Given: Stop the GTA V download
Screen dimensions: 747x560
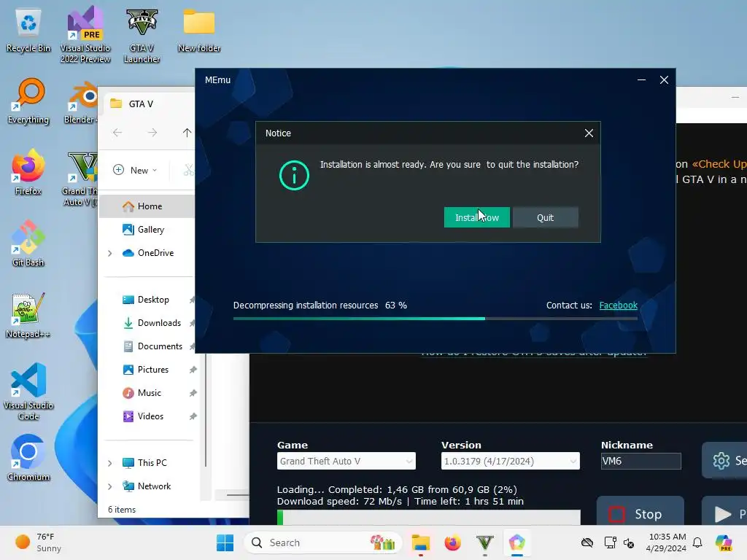Looking at the screenshot, I should (x=640, y=511).
